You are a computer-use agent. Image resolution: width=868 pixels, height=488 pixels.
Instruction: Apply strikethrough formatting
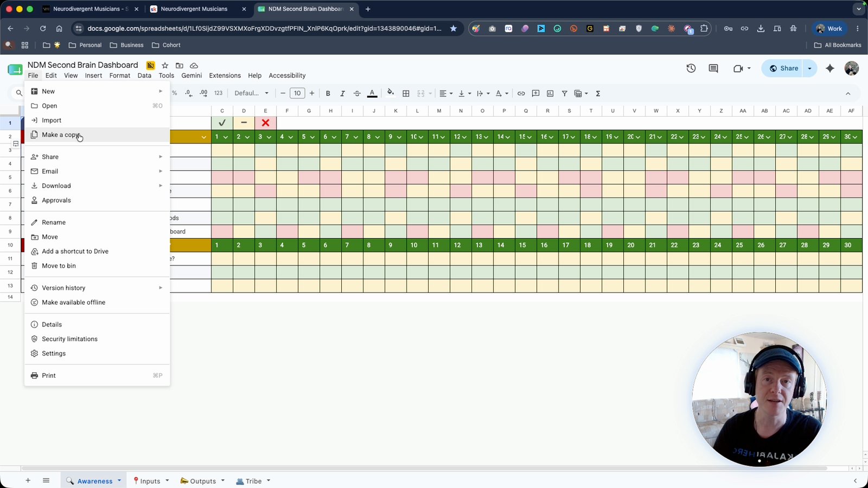tap(357, 93)
